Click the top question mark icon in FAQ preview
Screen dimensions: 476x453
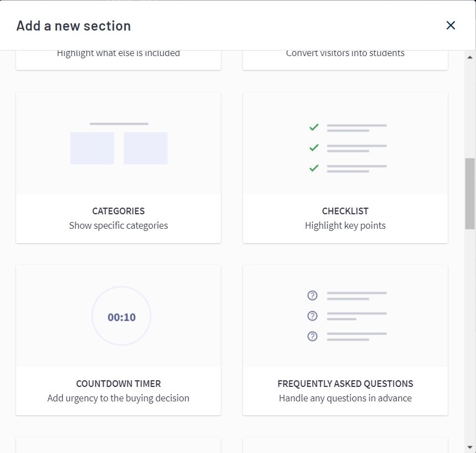coord(312,295)
